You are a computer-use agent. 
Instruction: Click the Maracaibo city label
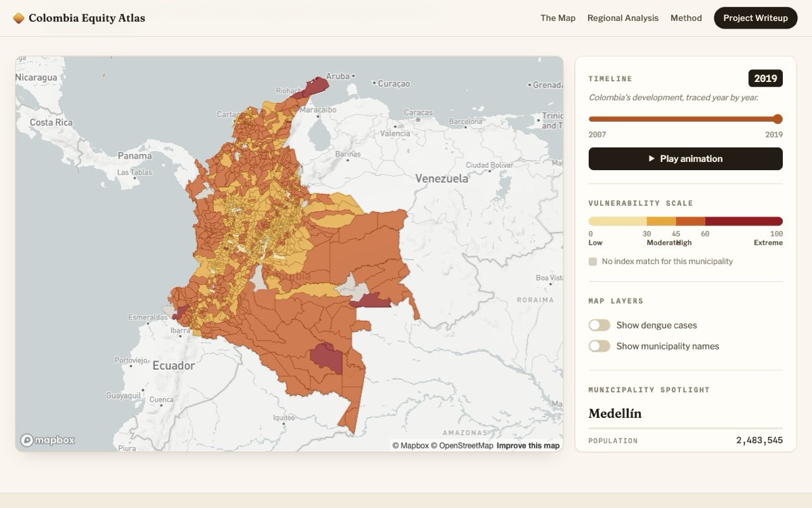(x=318, y=110)
